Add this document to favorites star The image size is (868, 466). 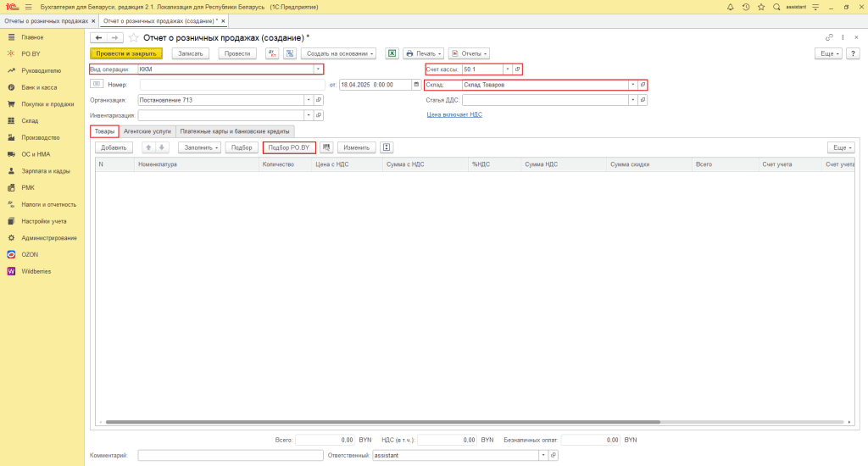pos(133,37)
